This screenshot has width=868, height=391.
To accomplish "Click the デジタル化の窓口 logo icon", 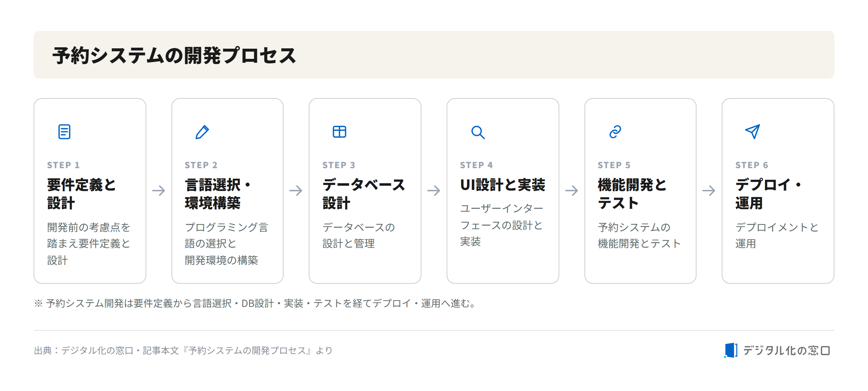I will (x=730, y=350).
